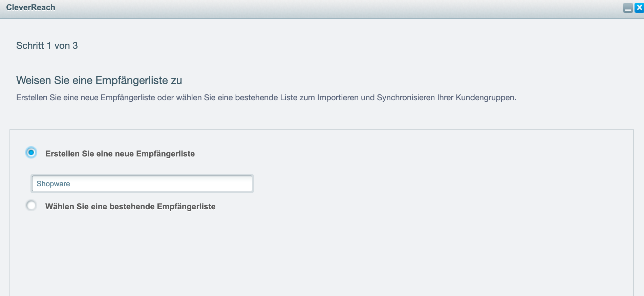644x296 pixels.
Task: Focus the Shopware list name input field
Action: click(142, 184)
